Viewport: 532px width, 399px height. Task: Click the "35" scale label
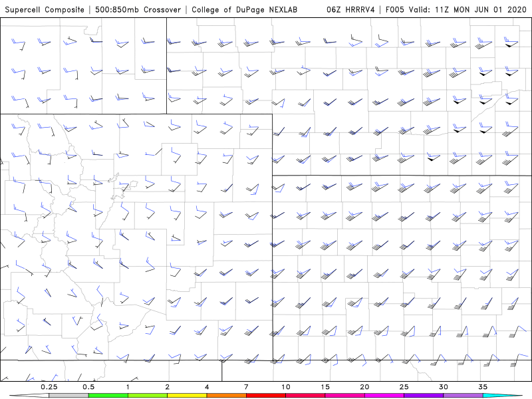point(483,387)
